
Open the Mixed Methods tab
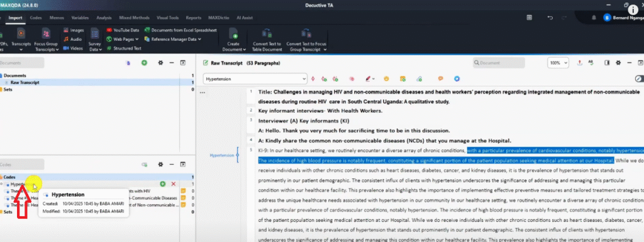135,18
